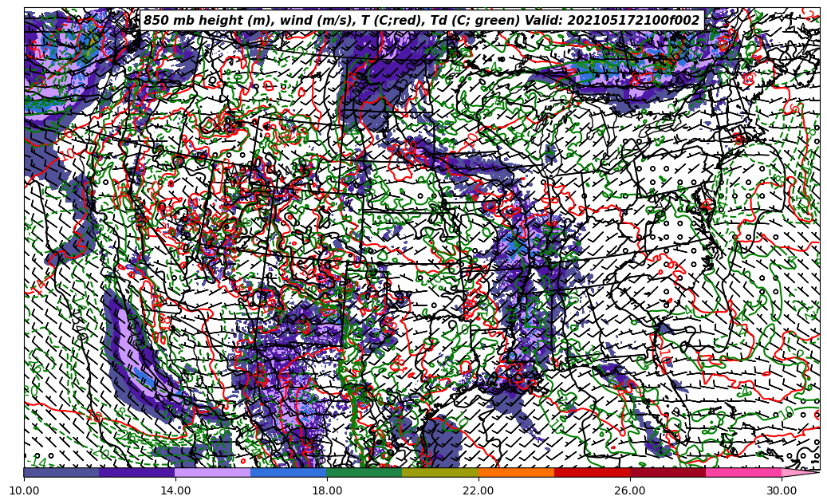Click the 10.00 colorbar tick label

pos(24,491)
